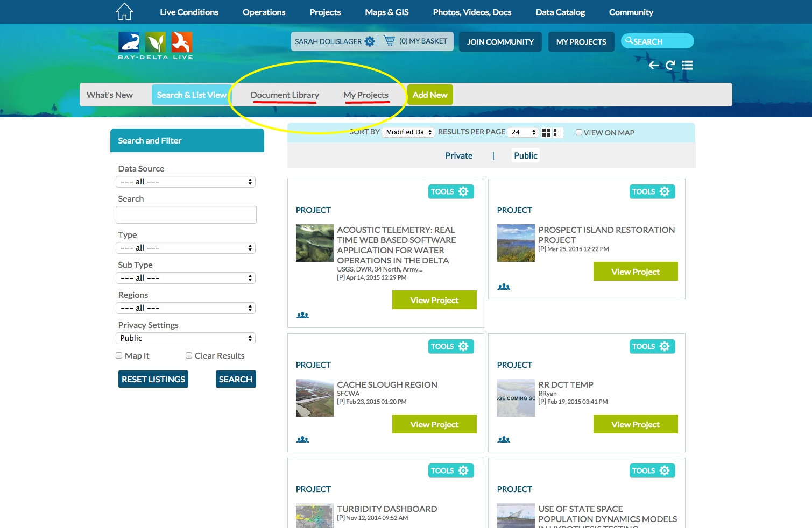Click the home icon in top navigation

[x=124, y=11]
